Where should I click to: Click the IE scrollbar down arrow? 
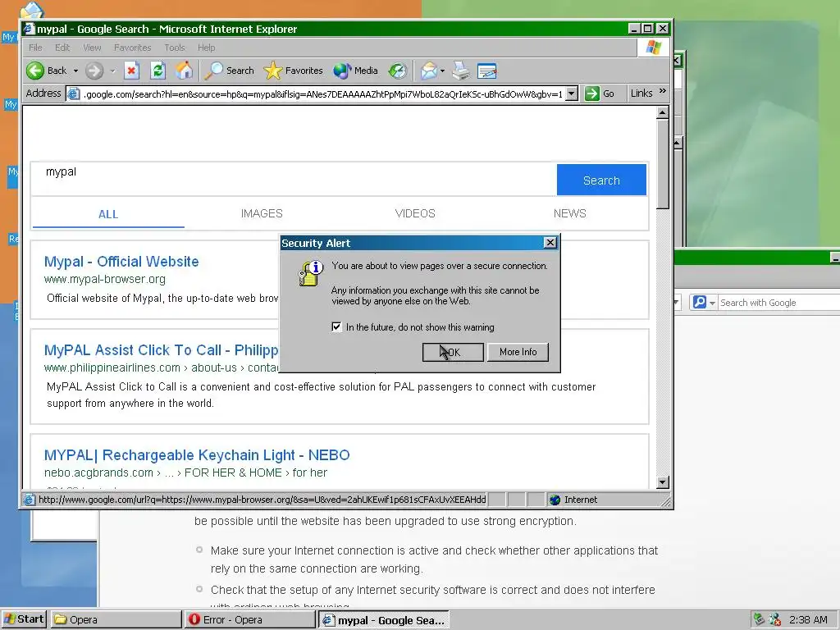coord(663,482)
